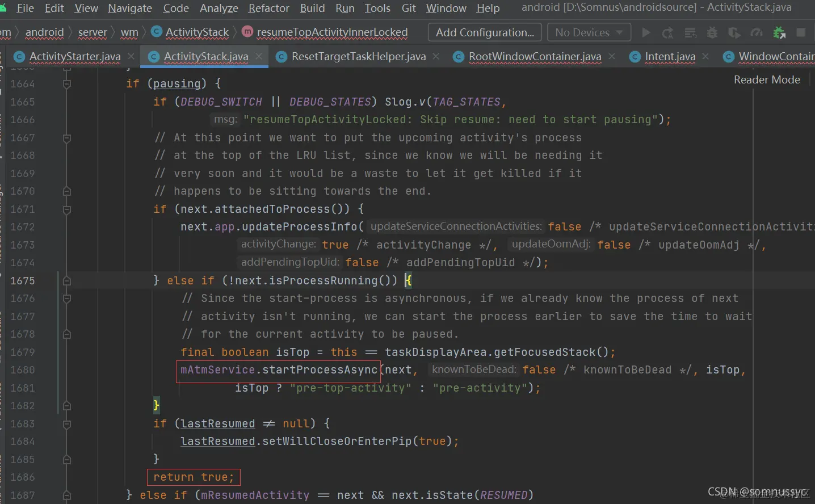
Task: Click the fold end marker at line 1670
Action: pos(67,191)
